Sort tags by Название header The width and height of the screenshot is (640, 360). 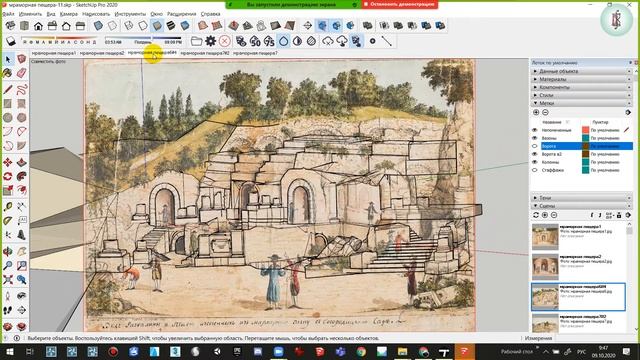(551, 122)
